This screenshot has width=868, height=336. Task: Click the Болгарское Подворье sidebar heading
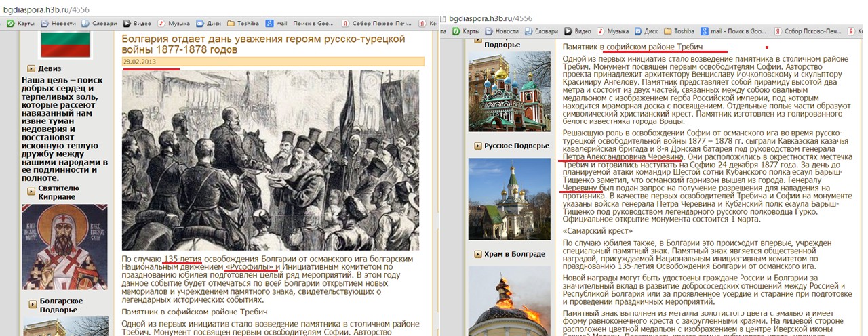[x=62, y=305]
